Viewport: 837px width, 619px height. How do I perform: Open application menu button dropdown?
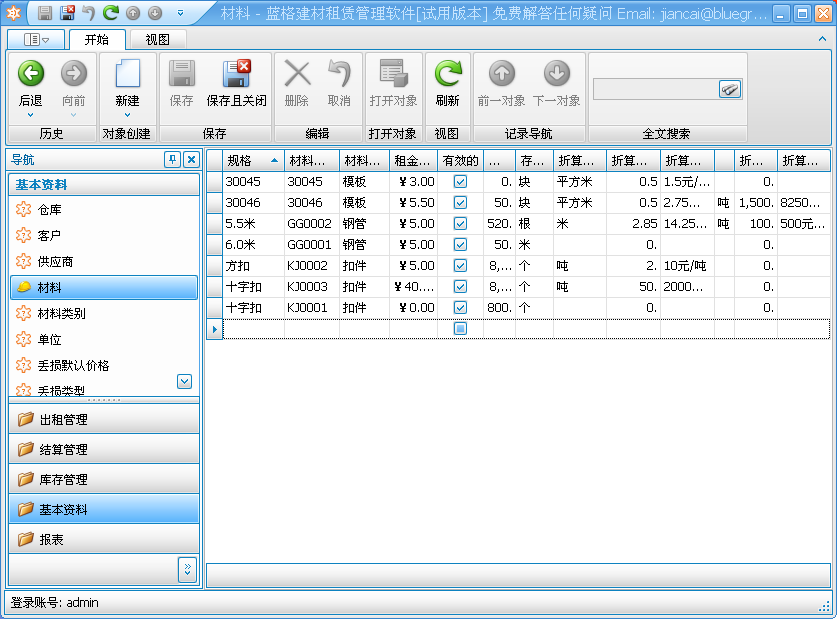(x=36, y=39)
